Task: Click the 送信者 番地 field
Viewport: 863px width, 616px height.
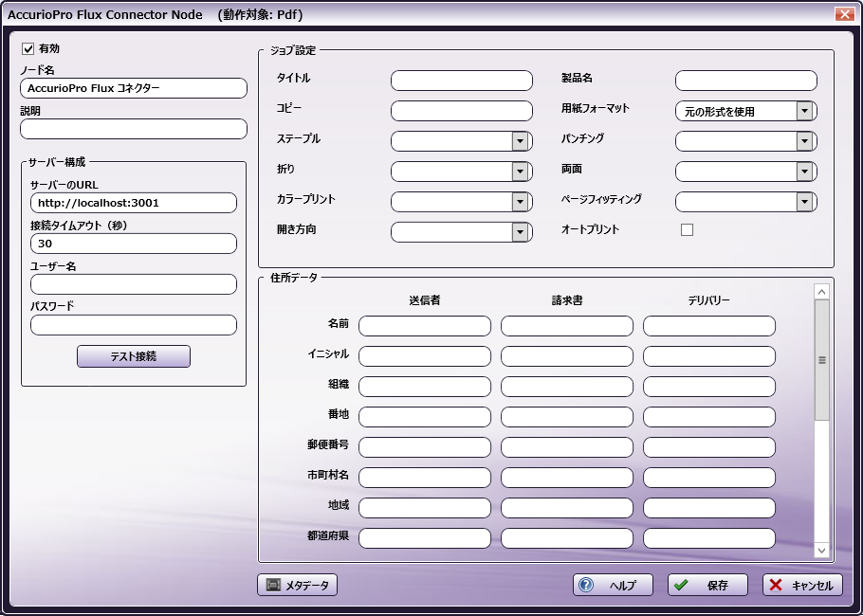Action: (x=425, y=417)
